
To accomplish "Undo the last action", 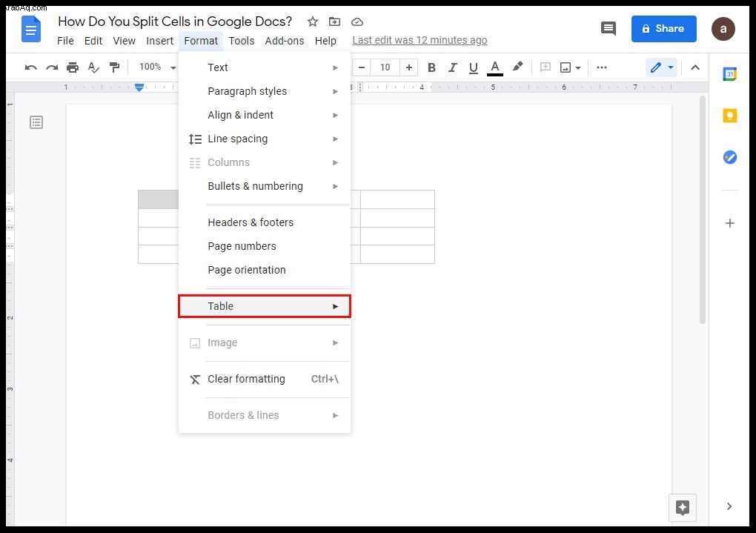I will pyautogui.click(x=31, y=67).
